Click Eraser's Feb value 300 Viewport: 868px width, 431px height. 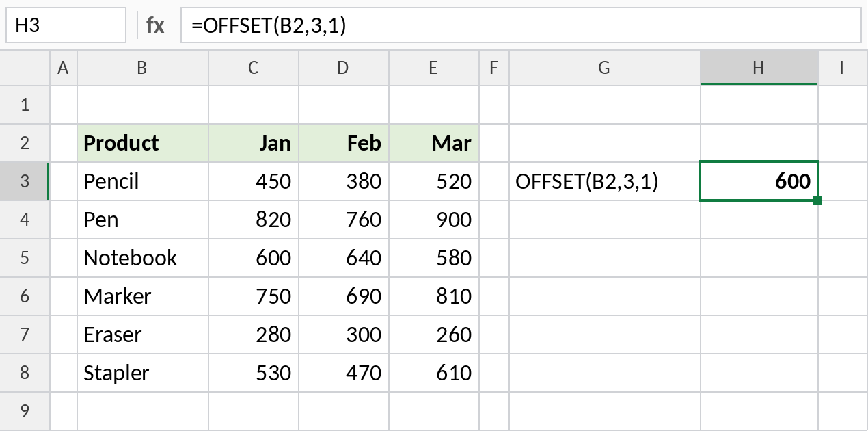click(344, 335)
